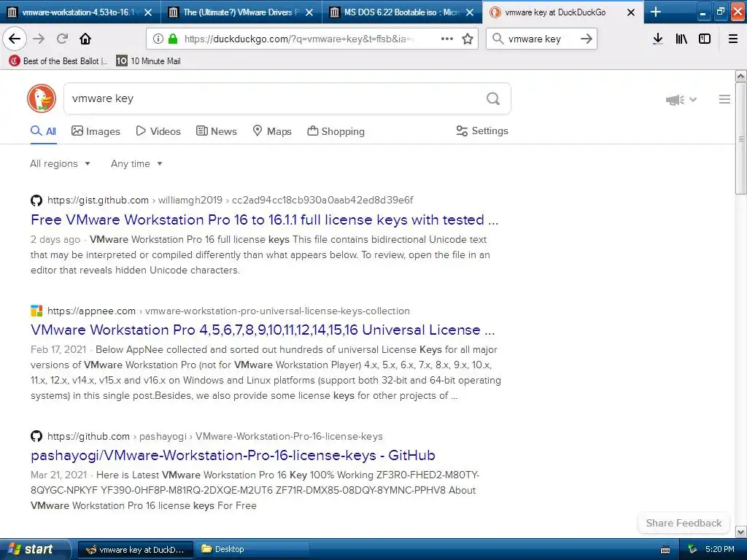
Task: Open the home page via the house icon
Action: [85, 39]
